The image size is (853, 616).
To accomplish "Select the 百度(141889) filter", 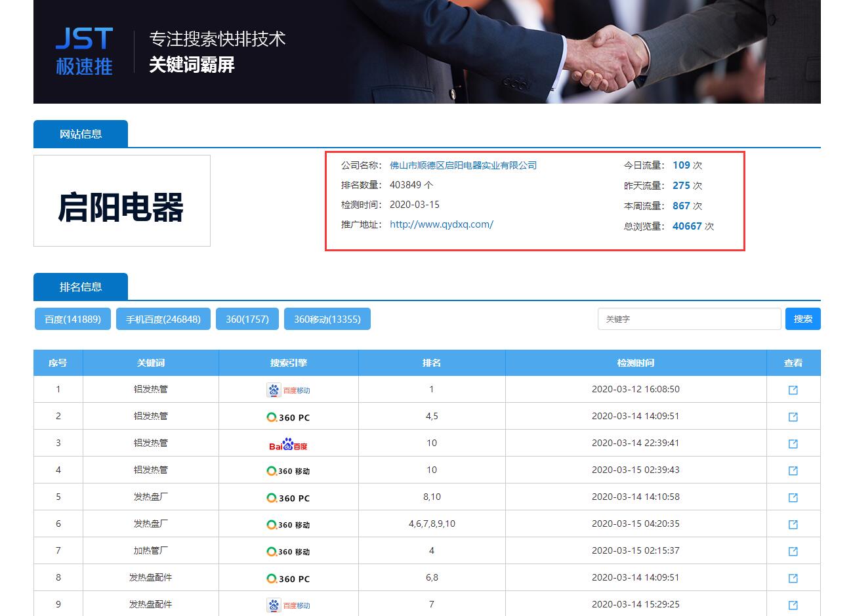I will (72, 319).
